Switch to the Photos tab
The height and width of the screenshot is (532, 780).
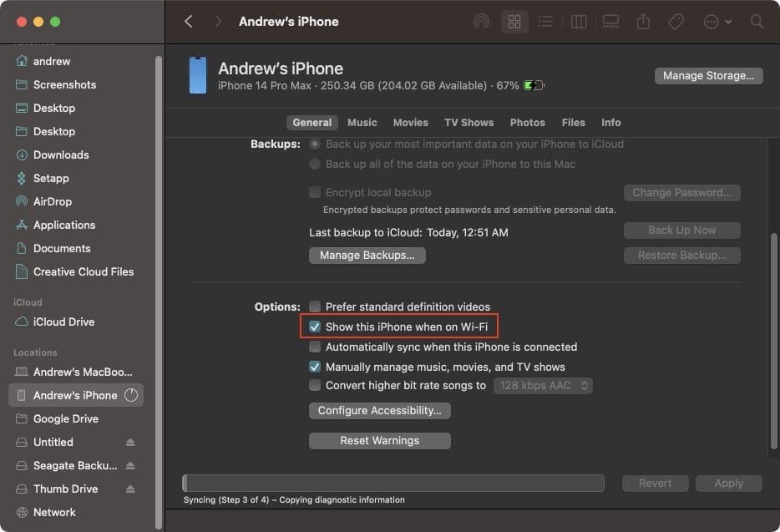(x=527, y=123)
